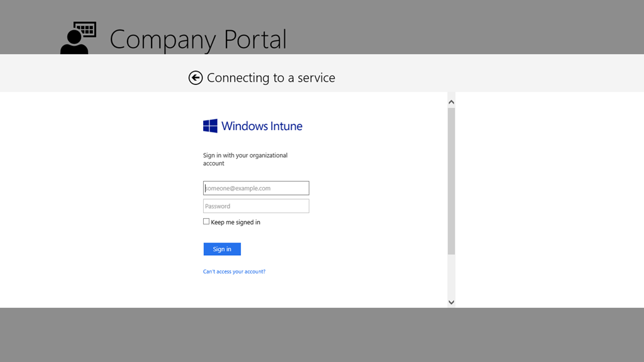This screenshot has height=362, width=644.
Task: Click the Connecting to a service heading
Action: [270, 78]
